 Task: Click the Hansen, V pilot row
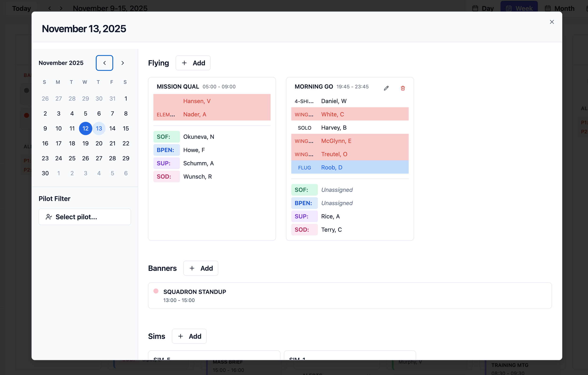pyautogui.click(x=211, y=101)
